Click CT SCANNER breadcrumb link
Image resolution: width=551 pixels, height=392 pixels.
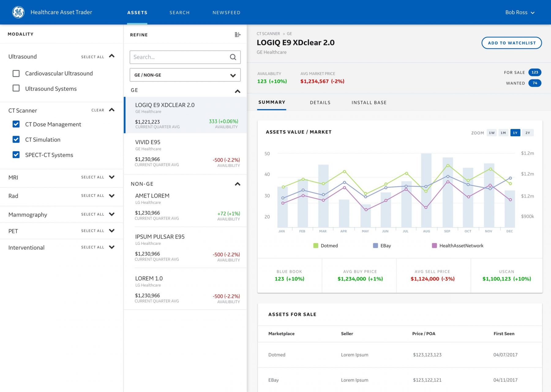pyautogui.click(x=268, y=34)
